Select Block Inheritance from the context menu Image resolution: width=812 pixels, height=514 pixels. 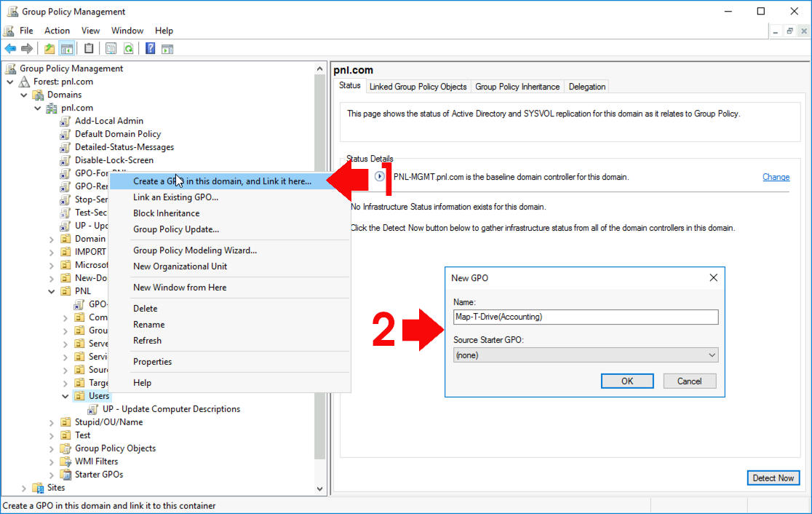pyautogui.click(x=165, y=213)
